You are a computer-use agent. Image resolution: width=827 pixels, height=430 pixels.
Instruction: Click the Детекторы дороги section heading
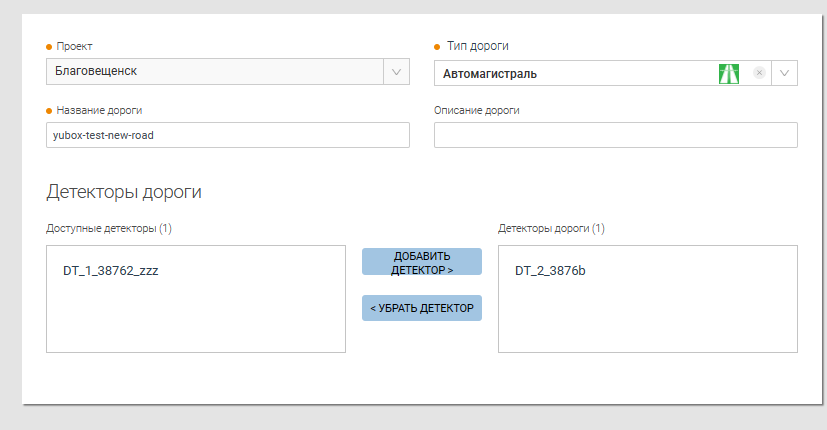click(x=124, y=192)
